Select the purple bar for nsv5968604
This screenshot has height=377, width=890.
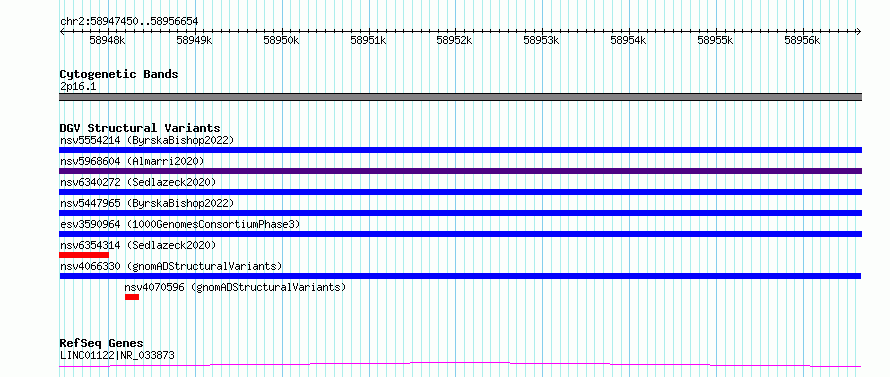tap(460, 171)
